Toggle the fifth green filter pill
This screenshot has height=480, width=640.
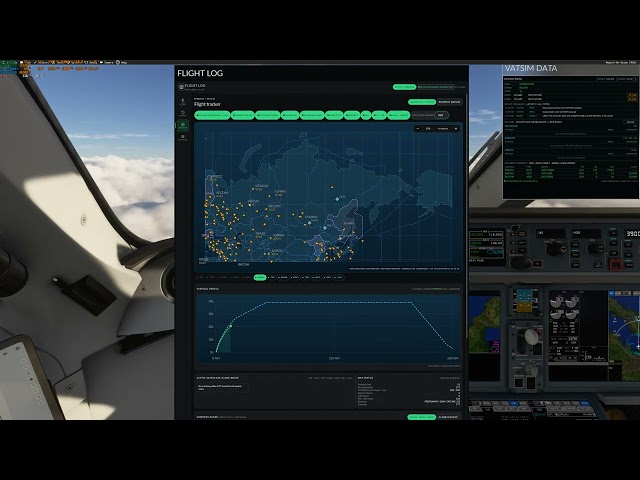click(312, 116)
